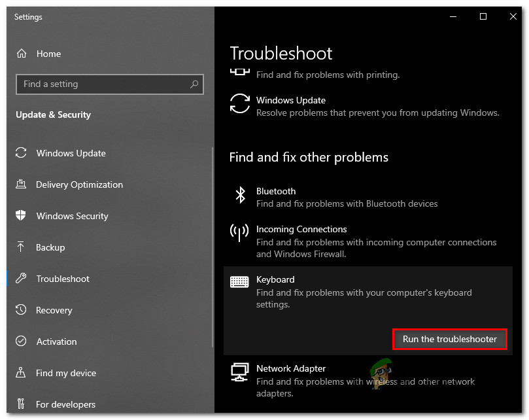529x420 pixels.
Task: Click the 'Update & Security' heading
Action: pyautogui.click(x=54, y=114)
